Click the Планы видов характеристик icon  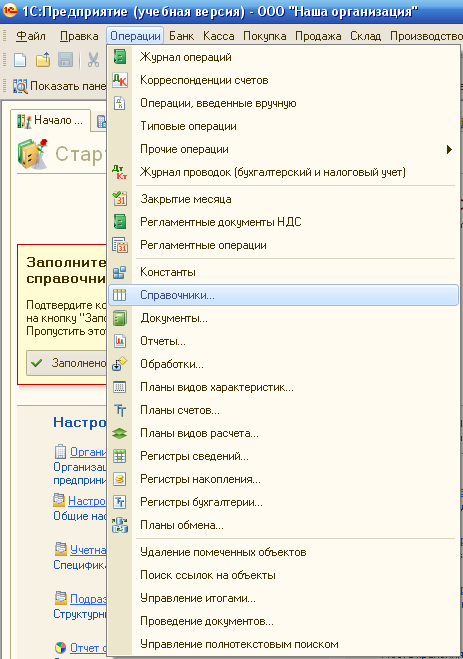tap(120, 387)
